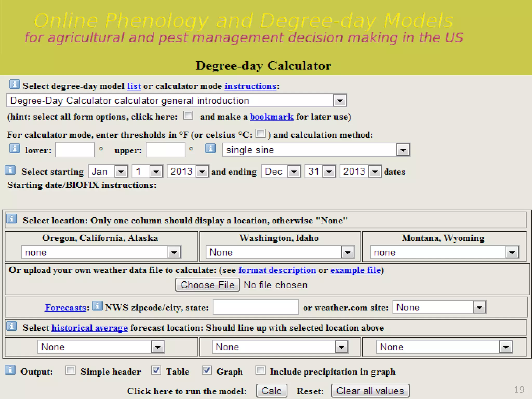This screenshot has height=399, width=532.
Task: Open the format description link
Action: [x=277, y=270]
